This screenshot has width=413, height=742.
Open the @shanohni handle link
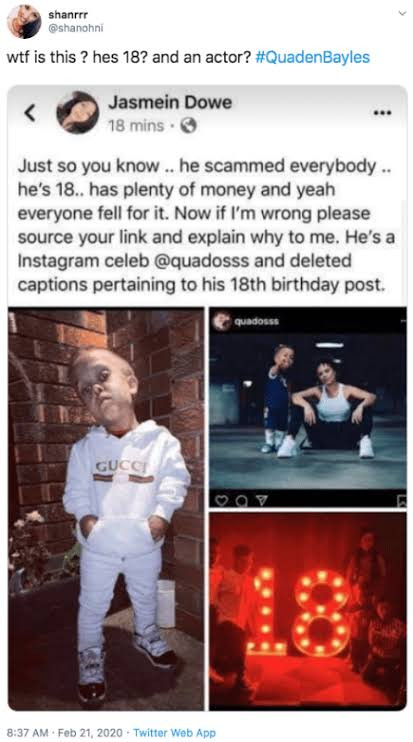click(76, 28)
